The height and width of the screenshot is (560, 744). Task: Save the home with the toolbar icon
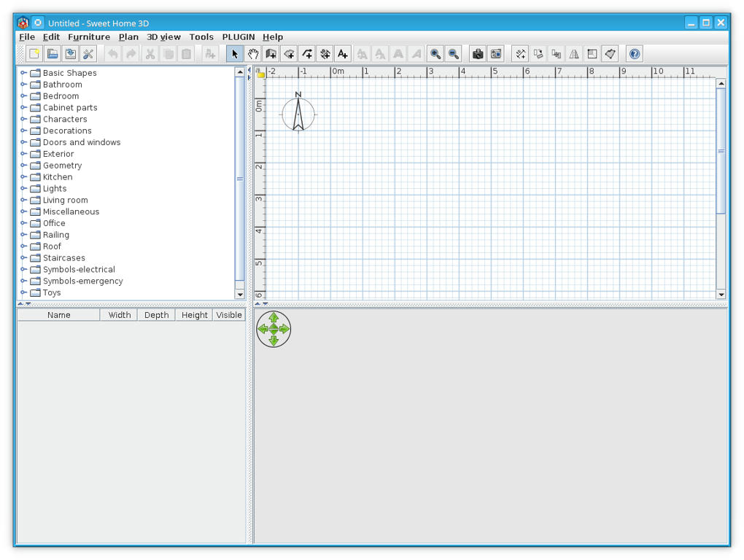point(70,54)
